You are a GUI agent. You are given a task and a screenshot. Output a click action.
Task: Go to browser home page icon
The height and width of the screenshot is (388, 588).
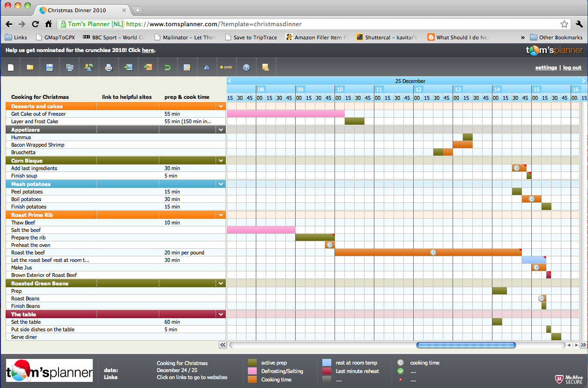point(48,24)
